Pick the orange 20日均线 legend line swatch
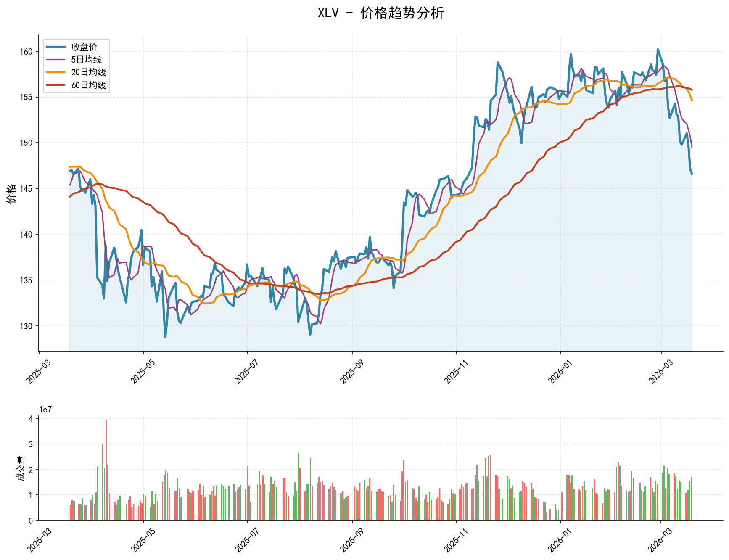The width and height of the screenshot is (729, 560). coord(56,72)
